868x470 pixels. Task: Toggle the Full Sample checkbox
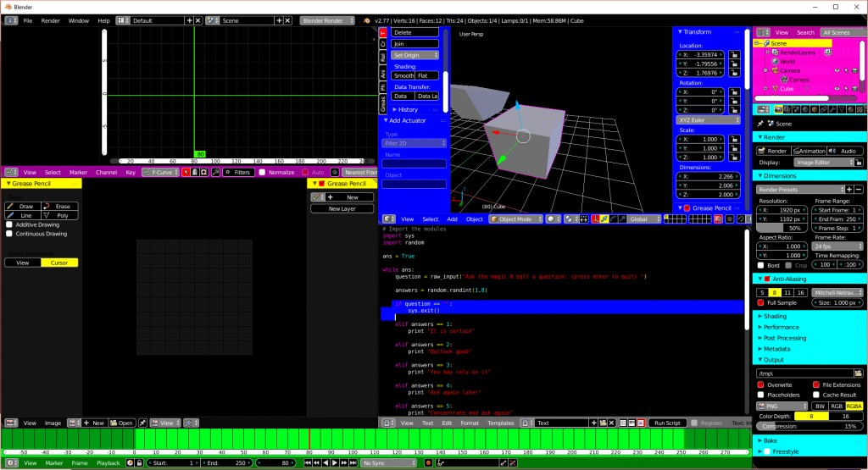[760, 302]
